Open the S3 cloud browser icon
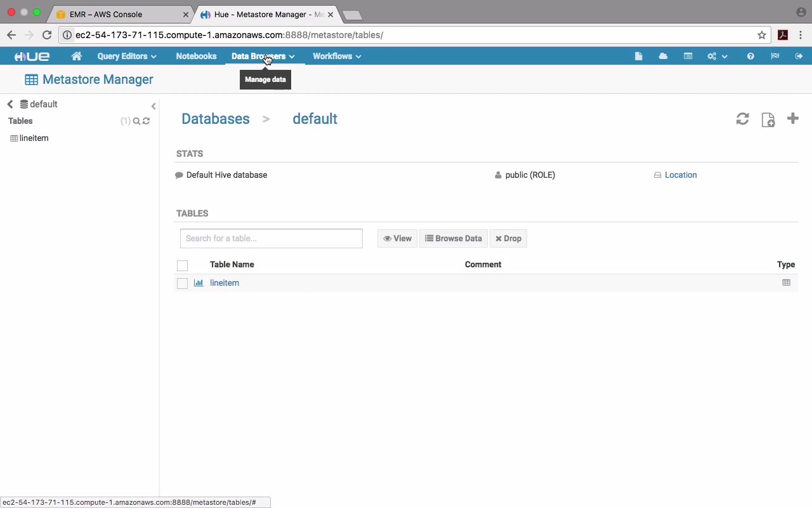The width and height of the screenshot is (812, 508). [x=663, y=57]
